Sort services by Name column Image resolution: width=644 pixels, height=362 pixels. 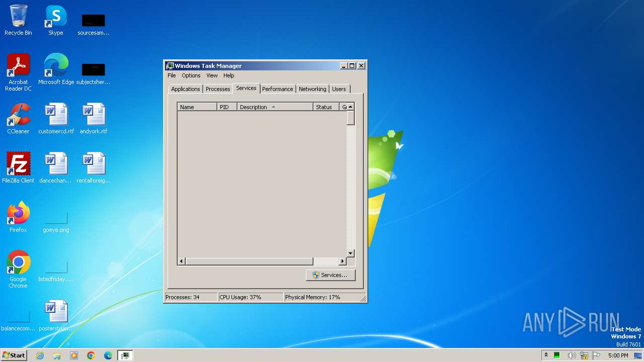[x=197, y=107]
